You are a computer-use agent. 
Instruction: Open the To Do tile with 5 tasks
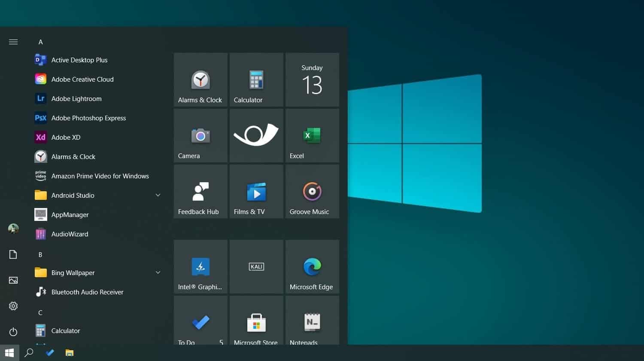click(x=200, y=322)
